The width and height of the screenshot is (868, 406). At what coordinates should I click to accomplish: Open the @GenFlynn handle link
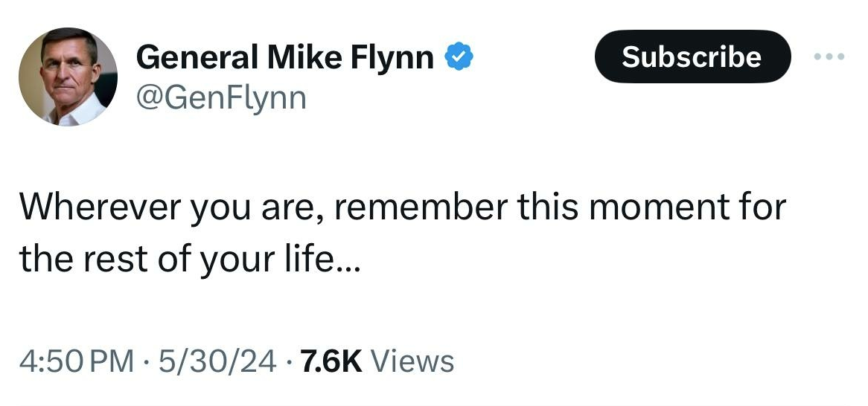(x=221, y=97)
